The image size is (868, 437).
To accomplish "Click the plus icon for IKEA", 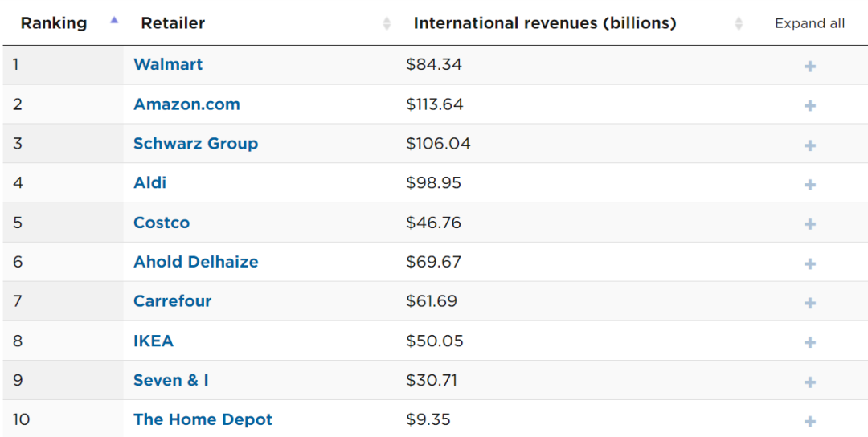I will point(809,341).
